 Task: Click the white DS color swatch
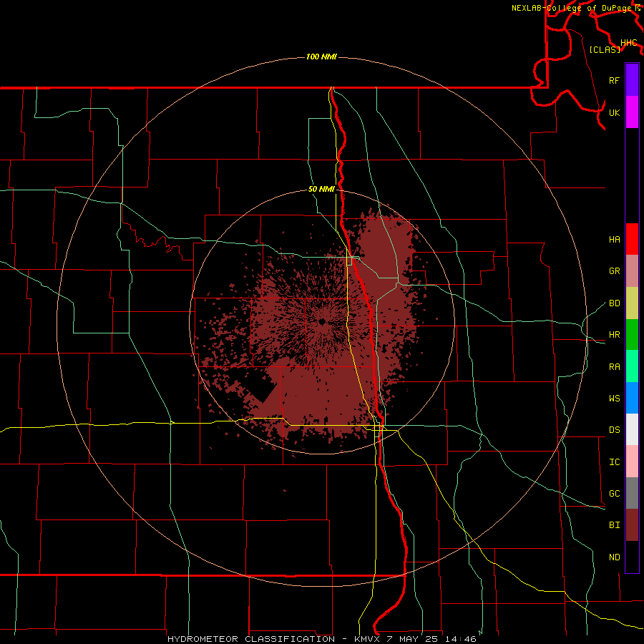click(x=632, y=429)
